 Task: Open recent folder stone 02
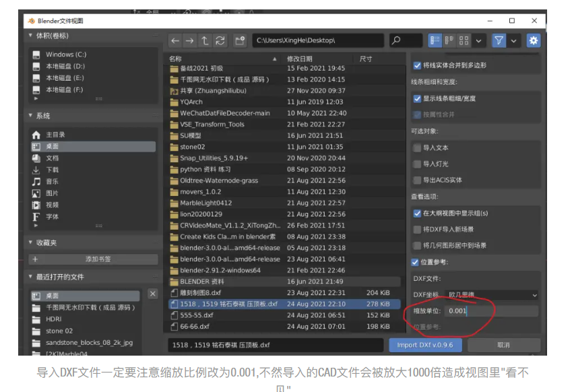click(86, 331)
